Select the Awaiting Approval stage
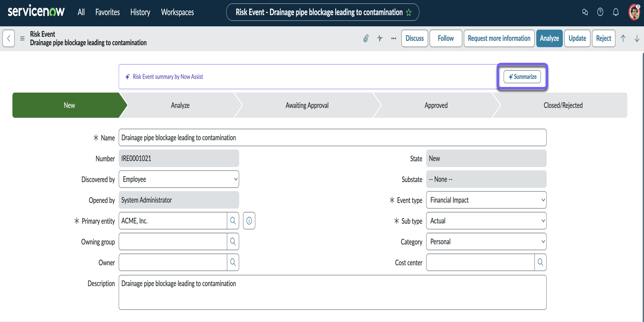Image resolution: width=644 pixels, height=322 pixels. pyautogui.click(x=307, y=105)
